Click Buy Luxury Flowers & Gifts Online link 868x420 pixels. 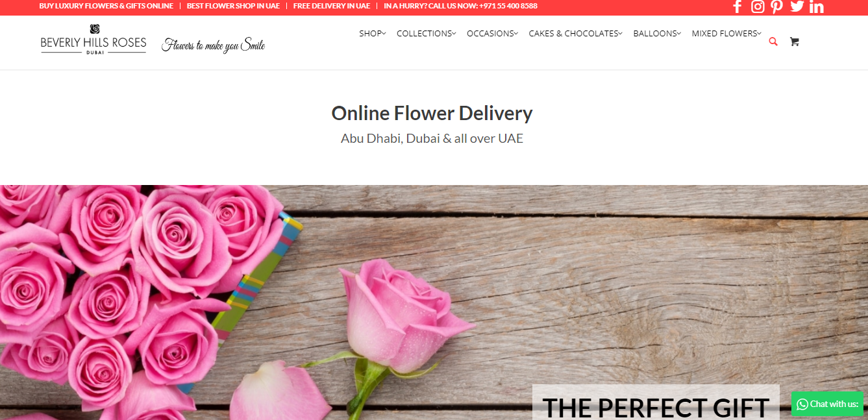pos(106,6)
